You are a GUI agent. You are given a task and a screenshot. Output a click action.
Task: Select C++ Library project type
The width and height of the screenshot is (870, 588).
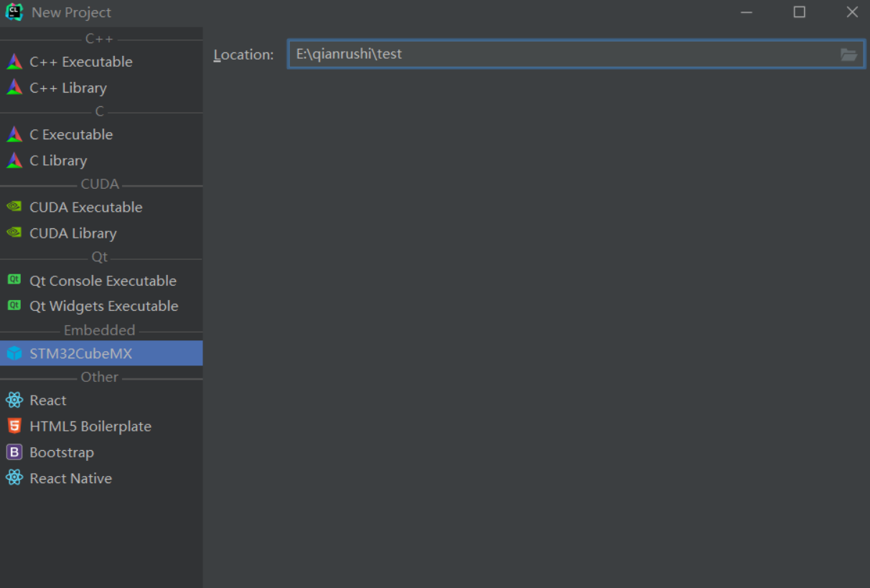(x=101, y=88)
